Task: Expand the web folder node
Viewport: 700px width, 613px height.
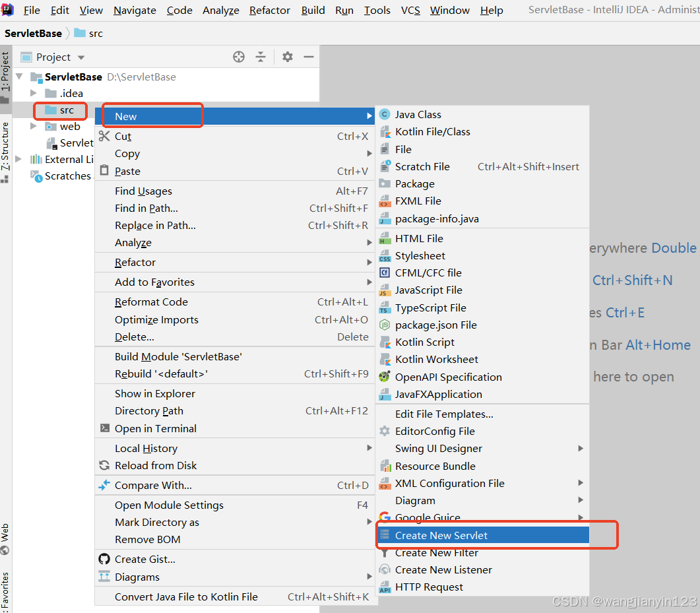Action: coord(34,126)
